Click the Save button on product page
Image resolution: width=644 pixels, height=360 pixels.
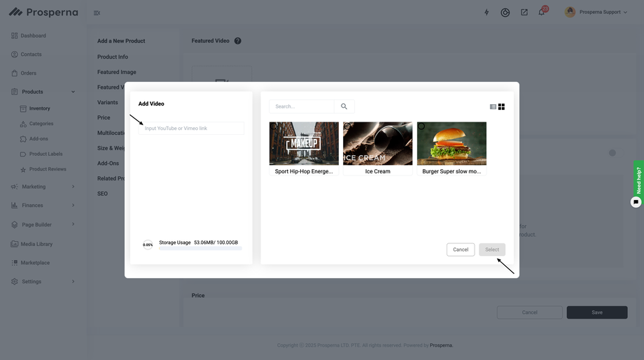[x=597, y=312]
